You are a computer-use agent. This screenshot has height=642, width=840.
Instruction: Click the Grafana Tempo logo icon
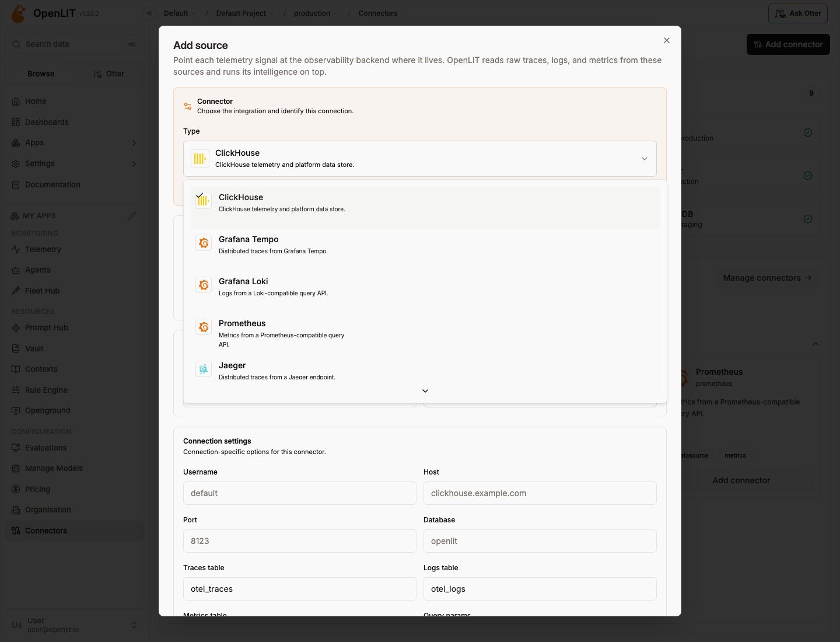(204, 243)
